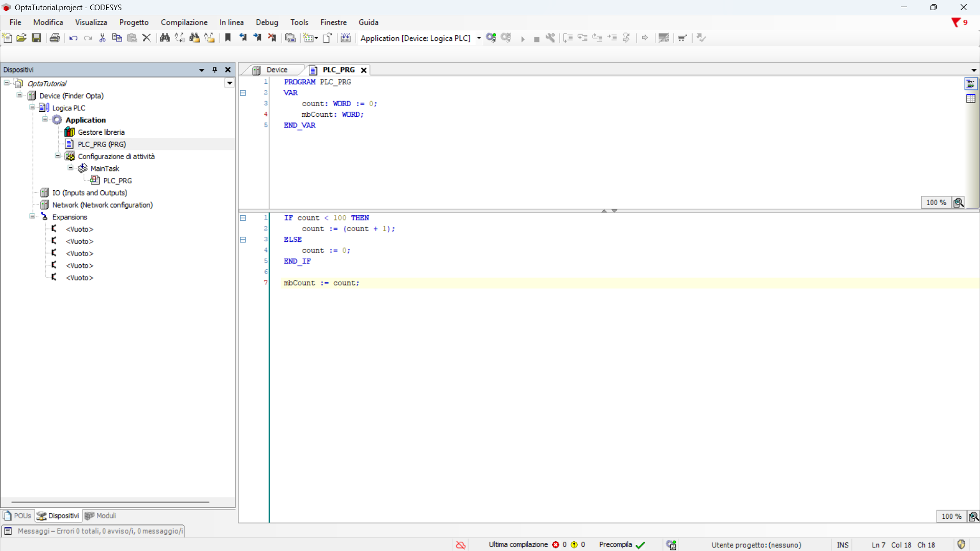Click the Save project icon
Screen dimensions: 980x551
coord(36,38)
